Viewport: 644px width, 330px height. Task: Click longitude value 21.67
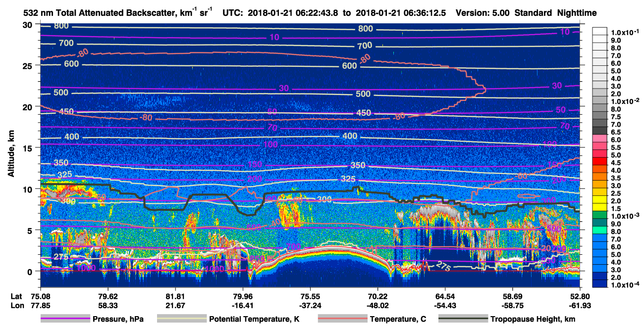pyautogui.click(x=175, y=306)
